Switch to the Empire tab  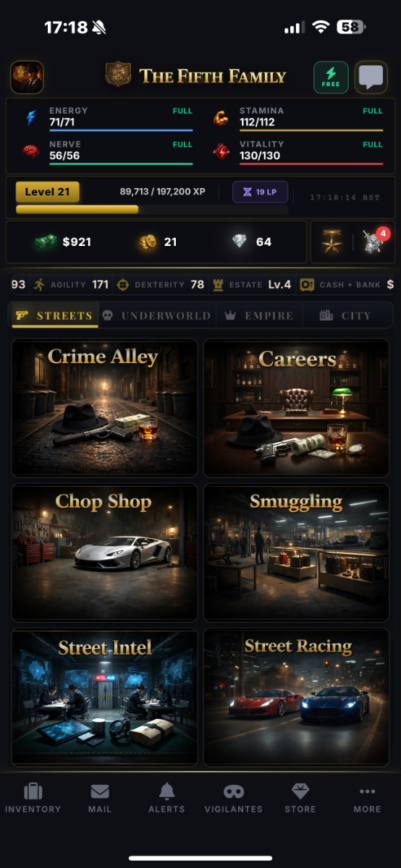[x=259, y=315]
